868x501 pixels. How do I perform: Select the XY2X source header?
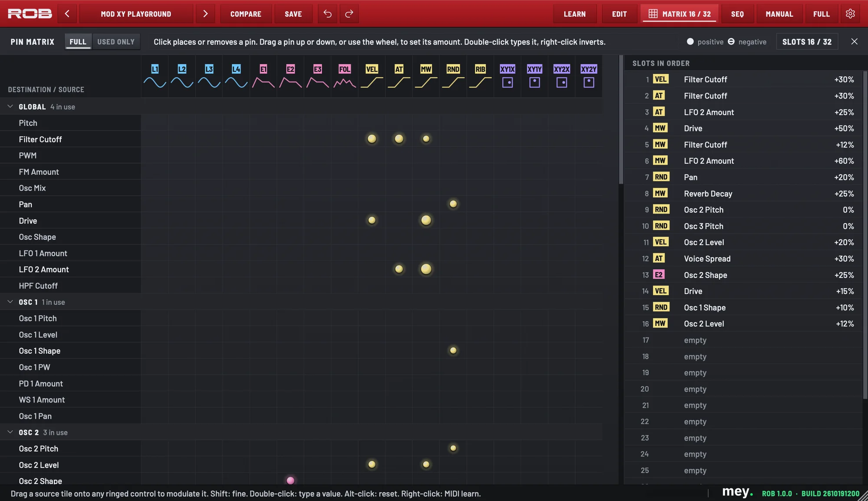tap(562, 76)
